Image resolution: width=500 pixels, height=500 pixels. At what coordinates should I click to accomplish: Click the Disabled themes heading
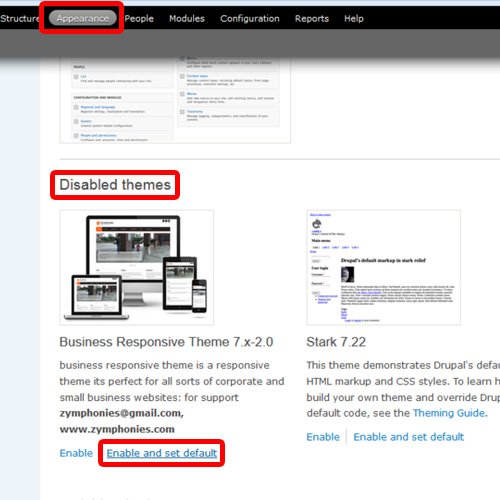pyautogui.click(x=115, y=185)
